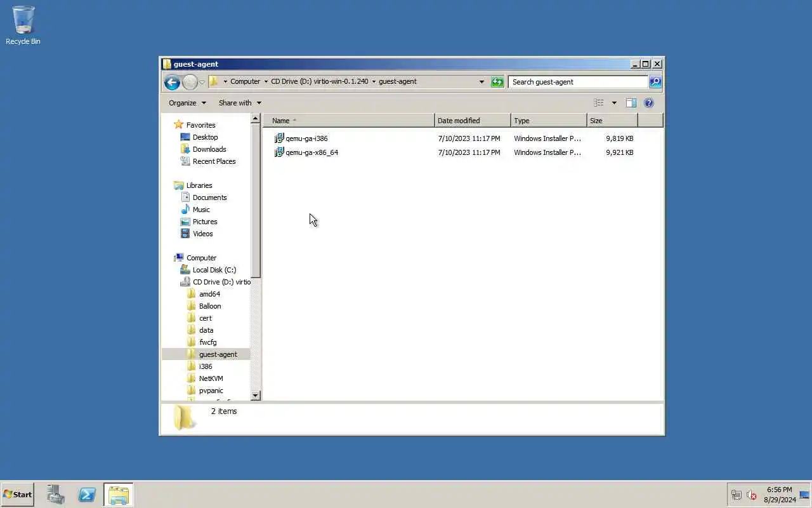The image size is (812, 508).
Task: Open the Help question mark icon
Action: tap(648, 103)
